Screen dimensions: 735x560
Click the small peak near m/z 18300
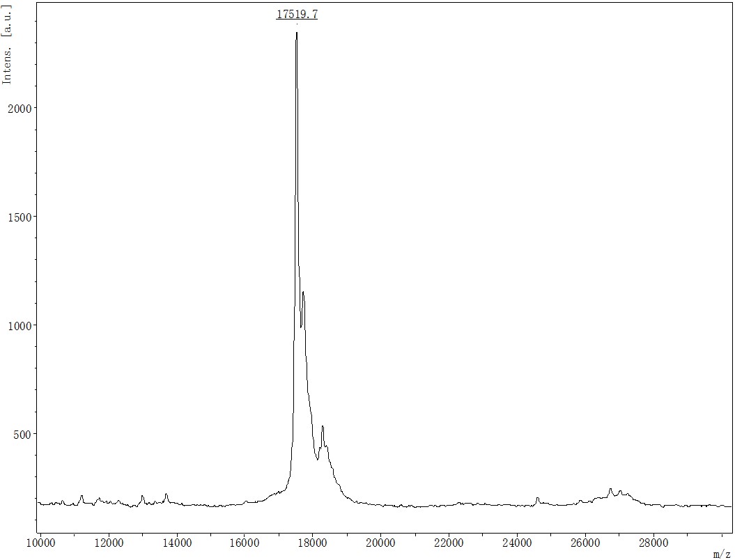coord(323,426)
